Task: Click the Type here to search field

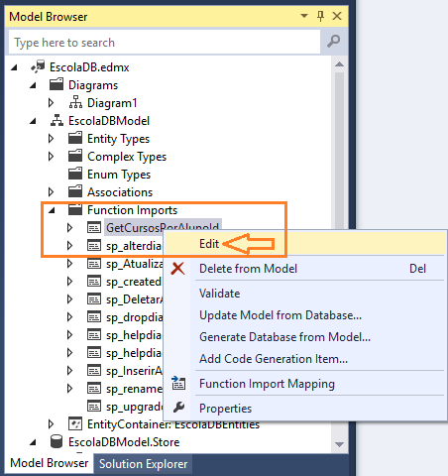Action: coord(165,42)
